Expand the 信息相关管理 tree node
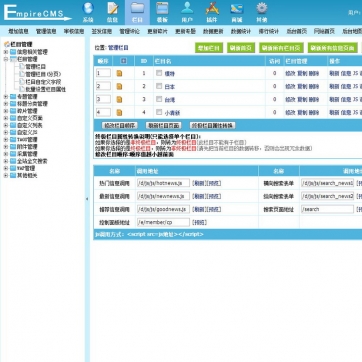Image resolution: width=362 pixels, height=362 pixels. pyautogui.click(x=6, y=52)
